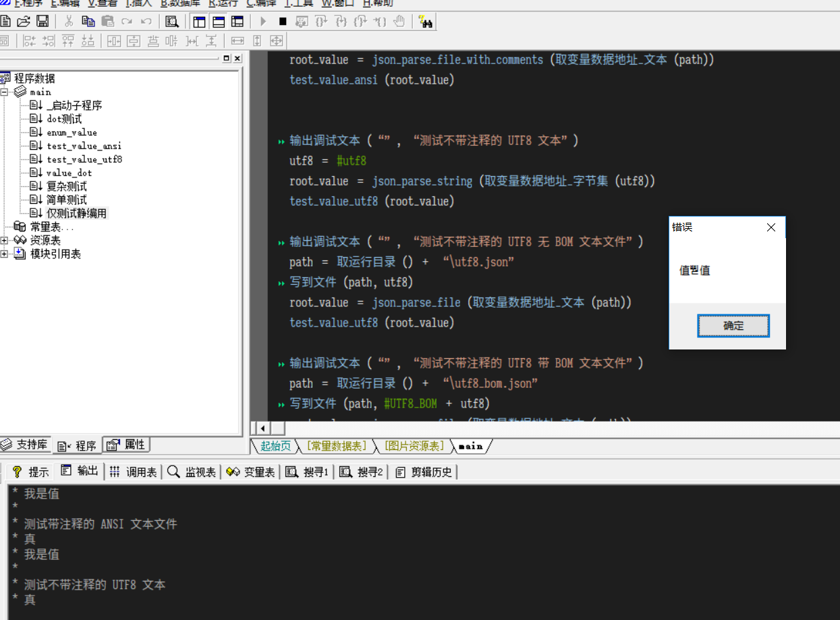
Task: Open the 插入 menu
Action: tap(139, 3)
